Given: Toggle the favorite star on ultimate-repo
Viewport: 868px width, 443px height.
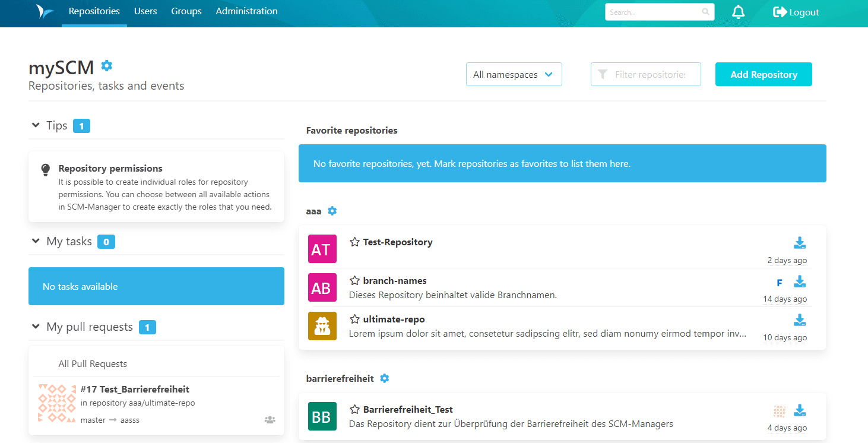Looking at the screenshot, I should (x=354, y=319).
